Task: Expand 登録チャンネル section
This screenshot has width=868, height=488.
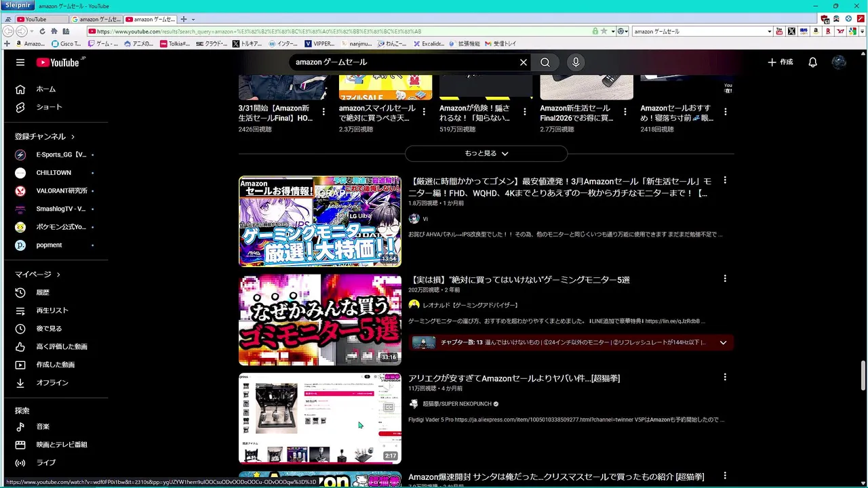Action: click(45, 136)
